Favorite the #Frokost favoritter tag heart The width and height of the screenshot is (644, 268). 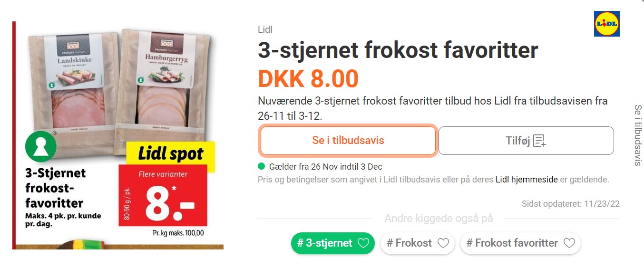[569, 243]
